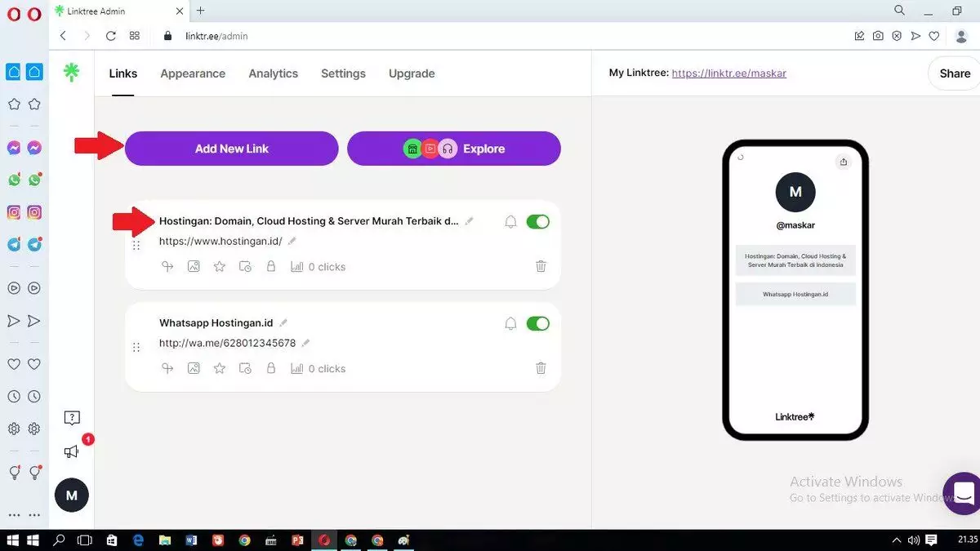
Task: Open PowerPoint from the Windows taskbar
Action: tap(297, 540)
